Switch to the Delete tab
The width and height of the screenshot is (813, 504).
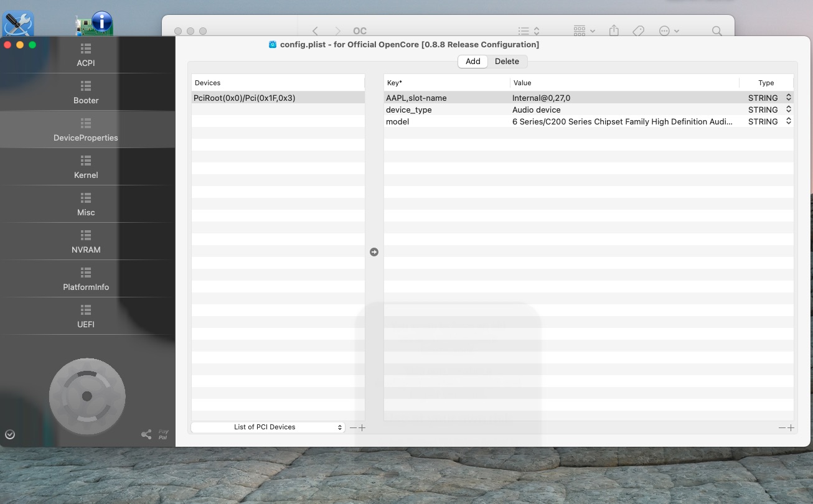pyautogui.click(x=507, y=61)
